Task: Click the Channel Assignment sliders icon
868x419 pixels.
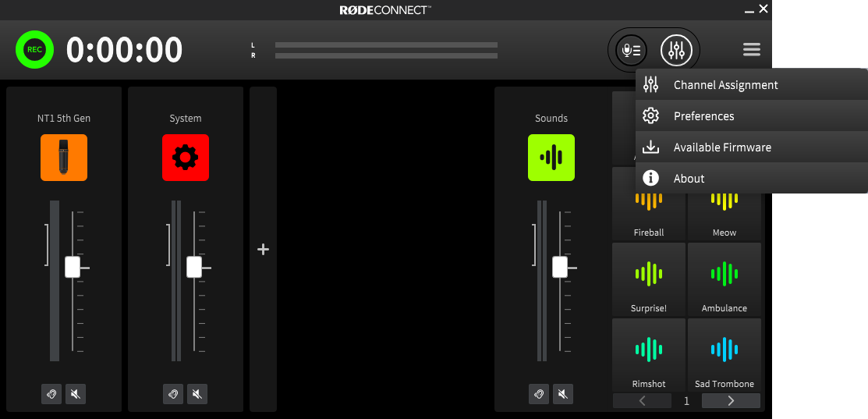Action: coord(650,85)
